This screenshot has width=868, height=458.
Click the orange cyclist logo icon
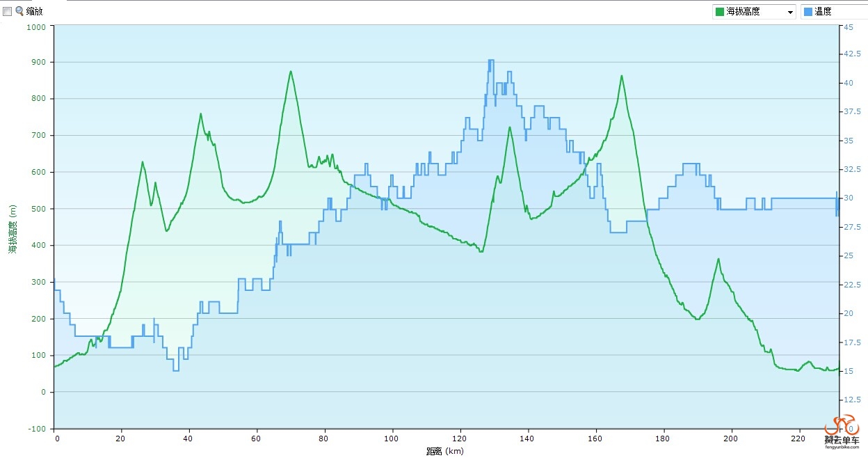[x=842, y=426]
